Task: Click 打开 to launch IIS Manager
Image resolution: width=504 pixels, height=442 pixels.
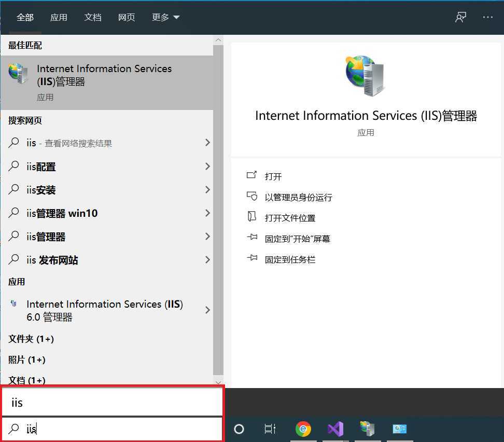Action: click(273, 176)
